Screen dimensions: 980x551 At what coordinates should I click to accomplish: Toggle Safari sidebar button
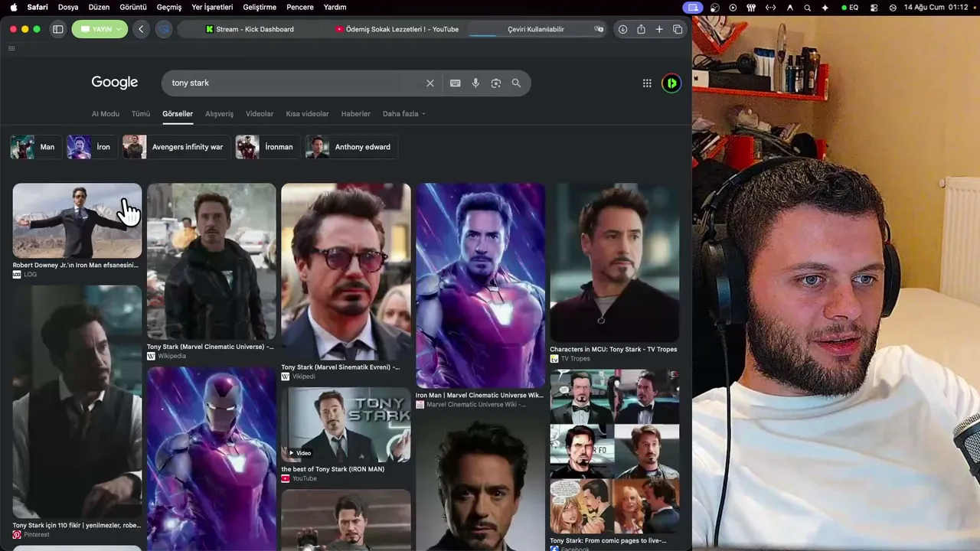57,29
